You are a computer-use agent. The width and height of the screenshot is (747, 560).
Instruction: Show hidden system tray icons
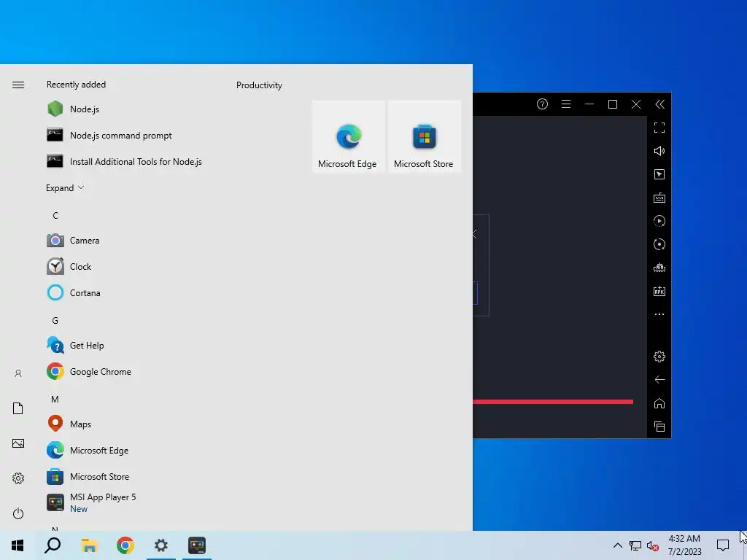point(617,545)
